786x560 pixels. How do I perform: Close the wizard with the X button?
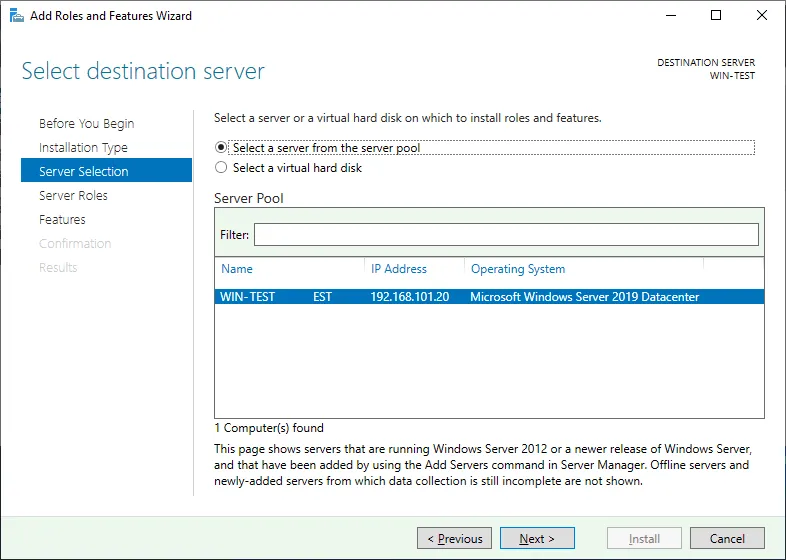click(762, 16)
